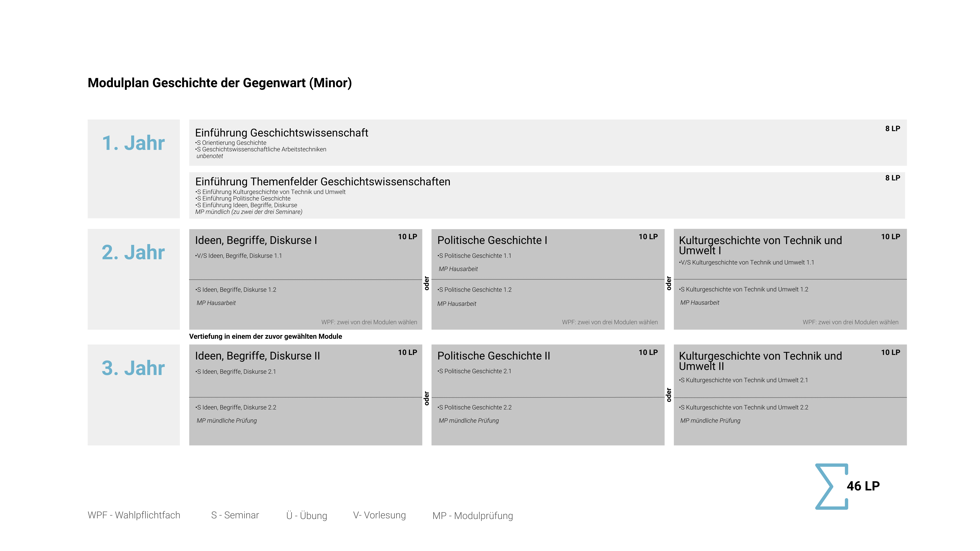This screenshot has height=551, width=980.
Task: Open the Einführung Geschichtswissenschaft module
Action: click(548, 143)
